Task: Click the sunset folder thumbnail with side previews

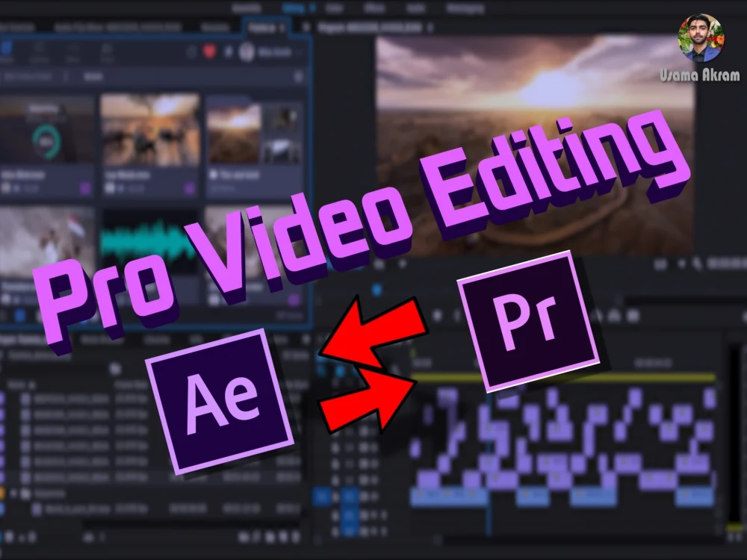Action: pos(254,132)
